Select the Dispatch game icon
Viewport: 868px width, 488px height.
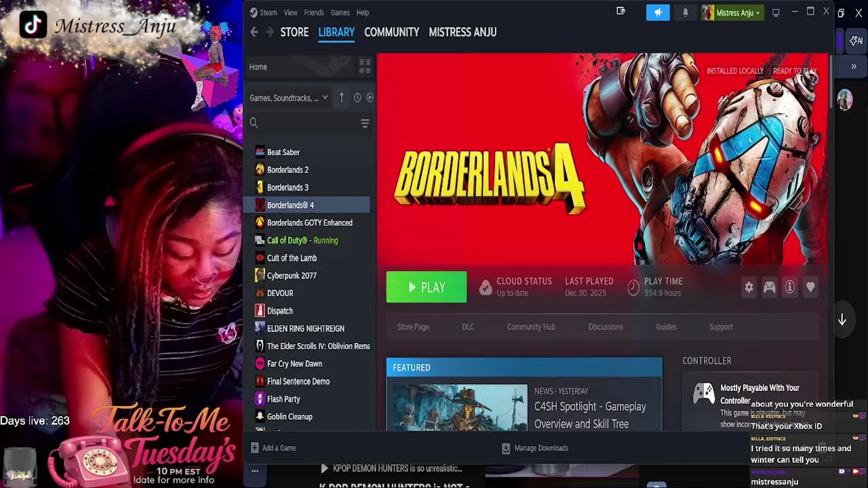pyautogui.click(x=260, y=310)
